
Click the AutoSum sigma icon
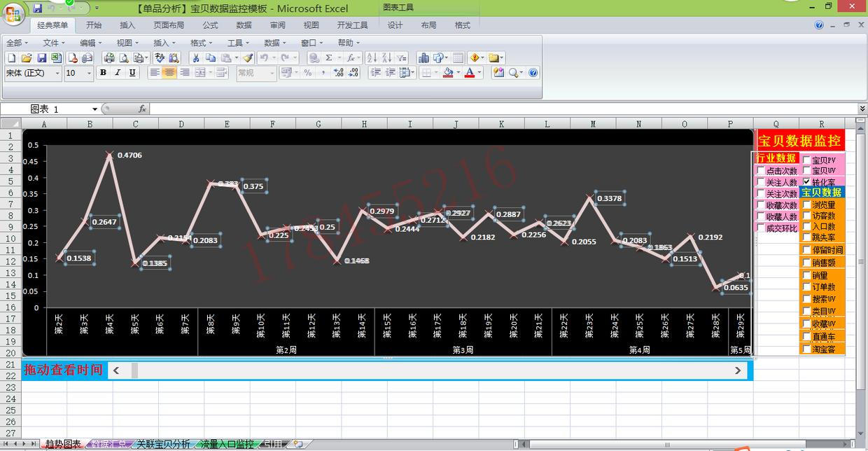pyautogui.click(x=329, y=57)
